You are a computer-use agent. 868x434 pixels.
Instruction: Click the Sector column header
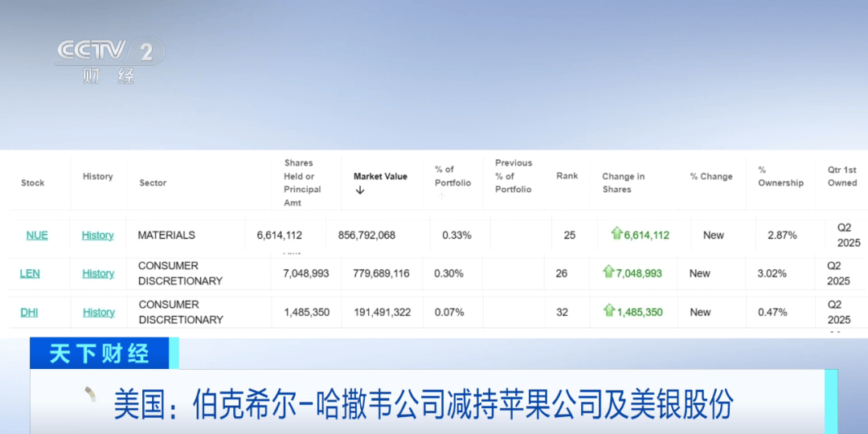tap(153, 182)
